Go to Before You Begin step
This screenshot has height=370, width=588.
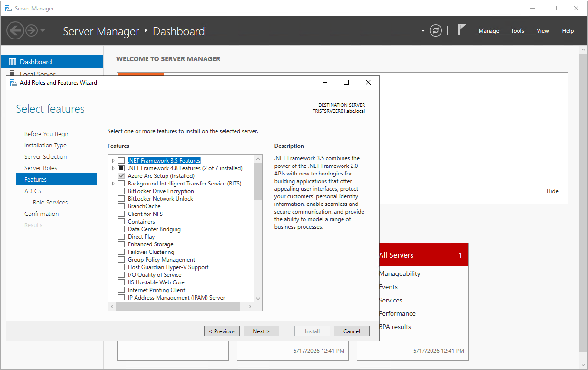click(x=47, y=134)
